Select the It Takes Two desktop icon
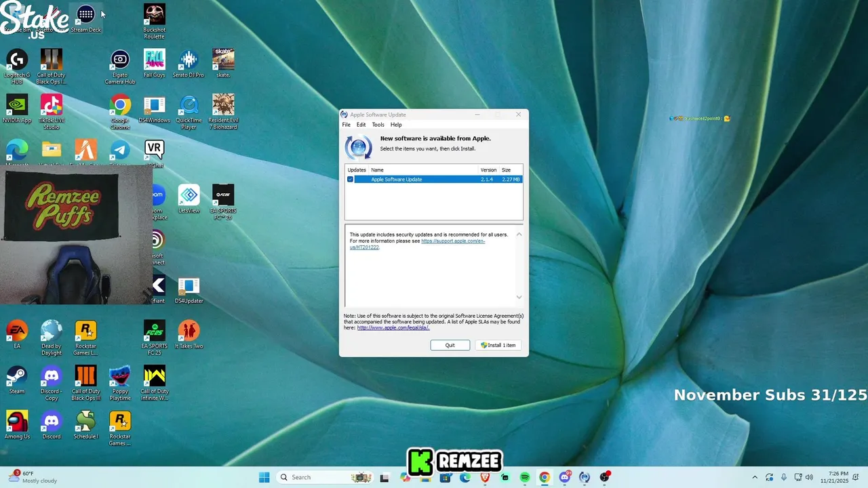Screen dimensions: 868x488 coord(189,335)
